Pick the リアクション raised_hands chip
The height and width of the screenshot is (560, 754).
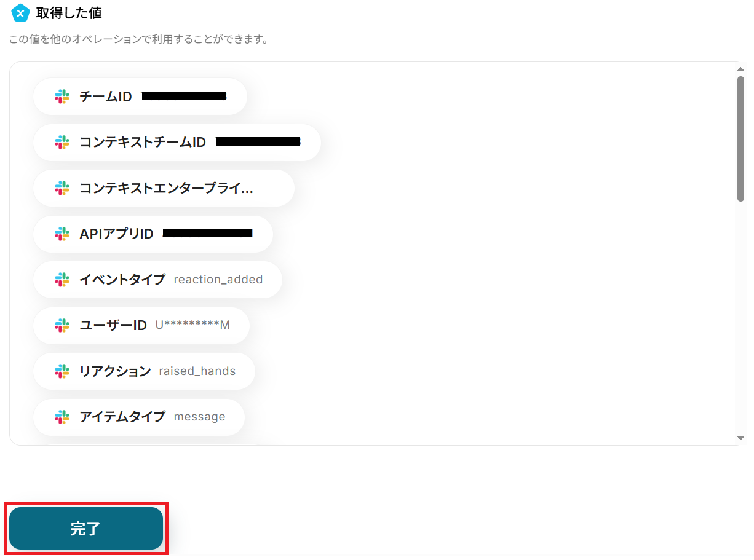click(145, 371)
